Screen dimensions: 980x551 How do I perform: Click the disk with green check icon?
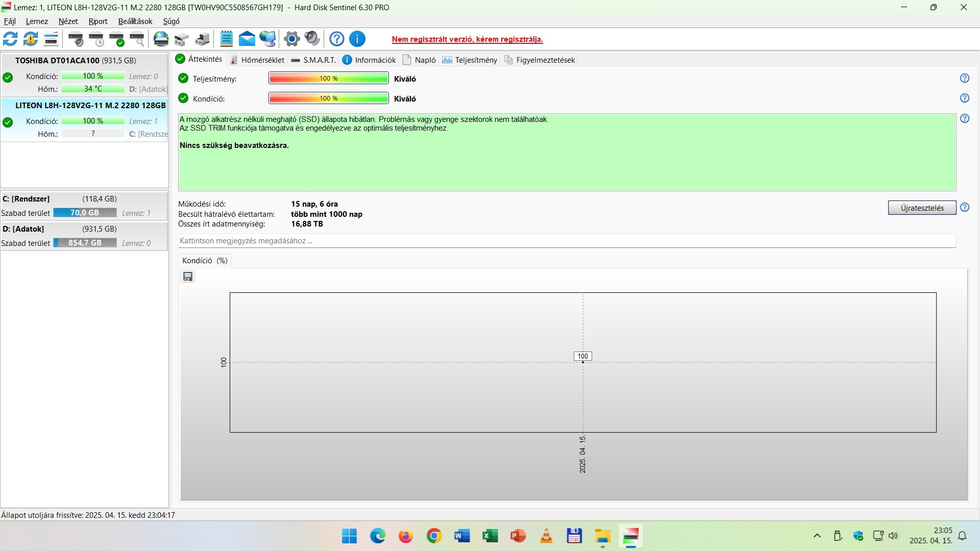coord(117,39)
